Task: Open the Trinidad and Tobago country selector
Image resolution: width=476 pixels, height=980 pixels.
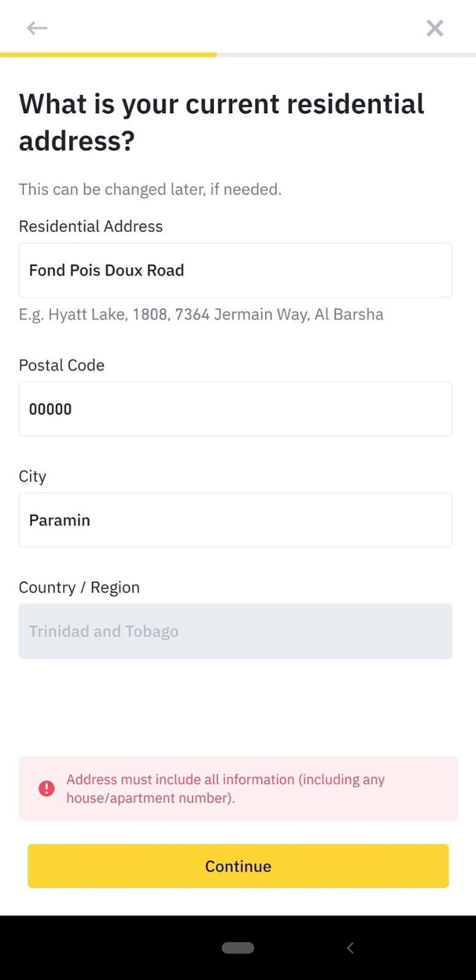Action: 235,631
